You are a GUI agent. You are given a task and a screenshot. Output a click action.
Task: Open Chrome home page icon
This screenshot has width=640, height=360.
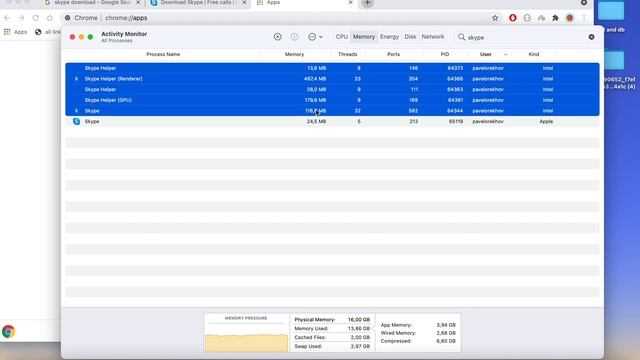50,18
